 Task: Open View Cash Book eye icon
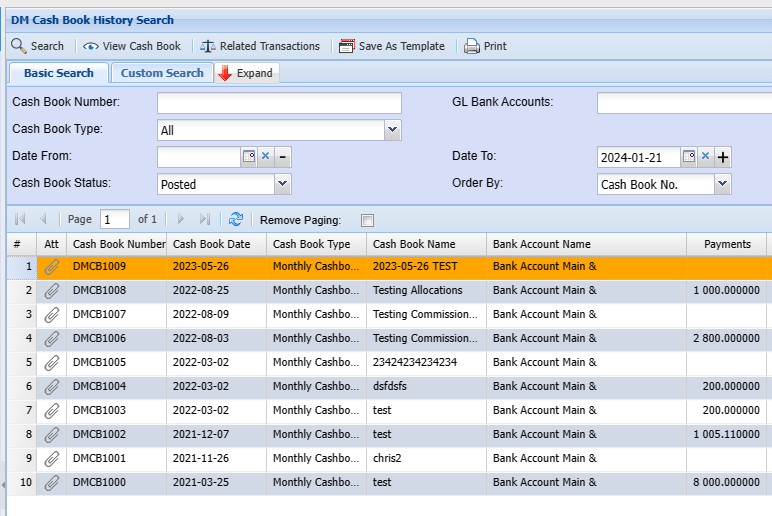(x=91, y=46)
